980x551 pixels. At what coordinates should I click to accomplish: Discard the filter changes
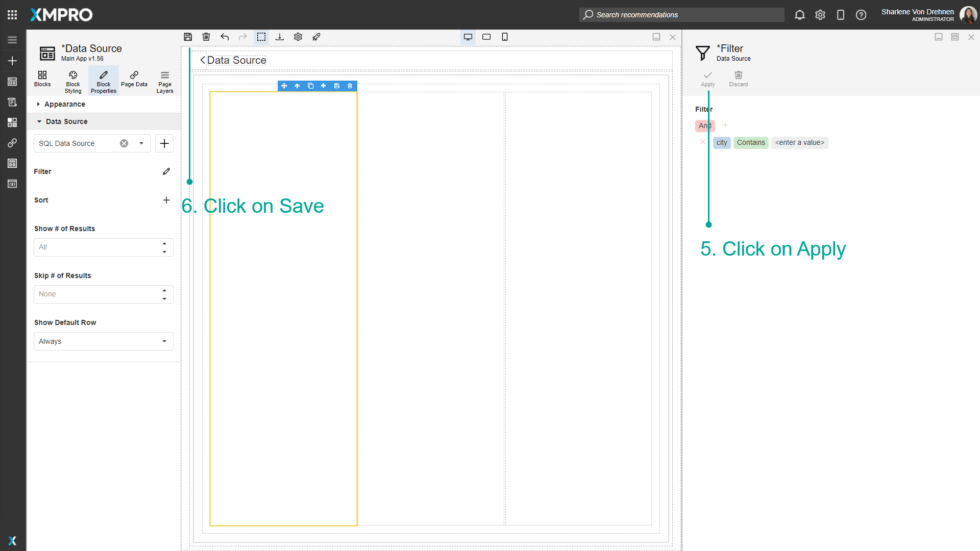pos(738,78)
